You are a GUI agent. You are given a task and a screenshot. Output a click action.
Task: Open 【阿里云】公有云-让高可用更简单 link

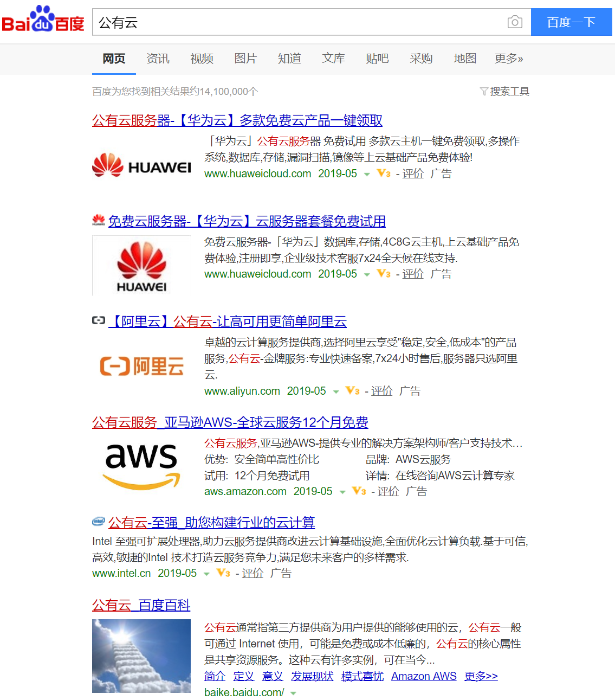pyautogui.click(x=228, y=322)
